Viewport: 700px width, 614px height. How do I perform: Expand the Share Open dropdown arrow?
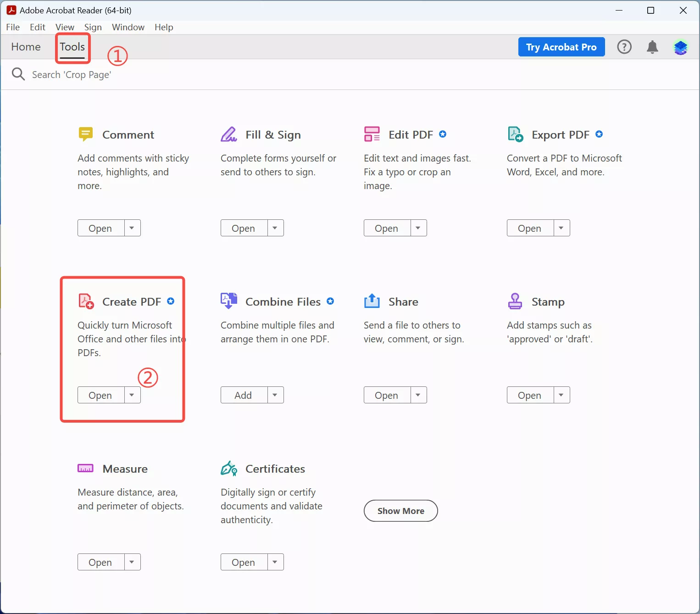pyautogui.click(x=418, y=395)
